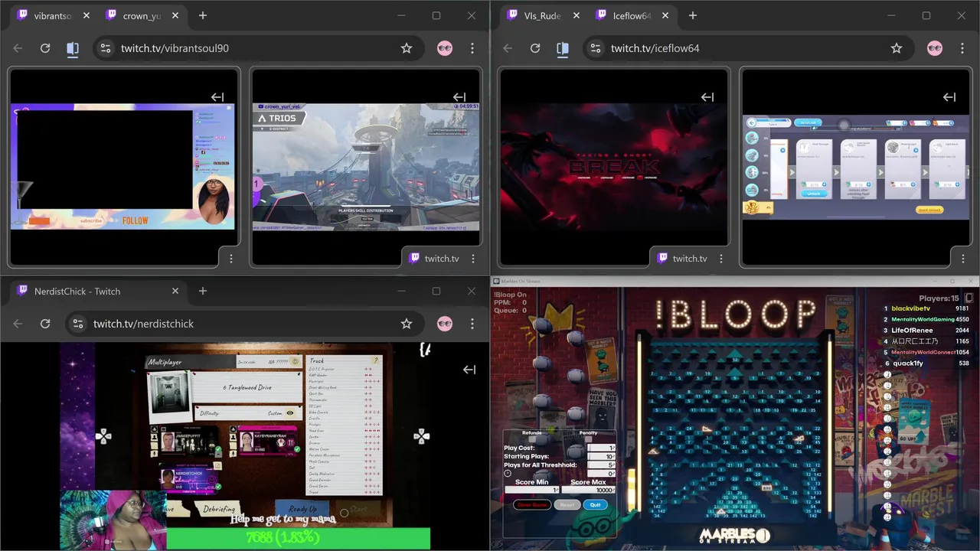The width and height of the screenshot is (980, 551).
Task: Click the Truck panel help question mark
Action: click(x=376, y=360)
